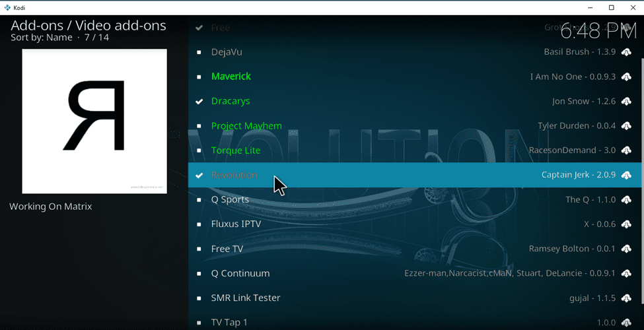Open the Dracarys add-on
Viewport: 644px width, 330px height.
414,102
